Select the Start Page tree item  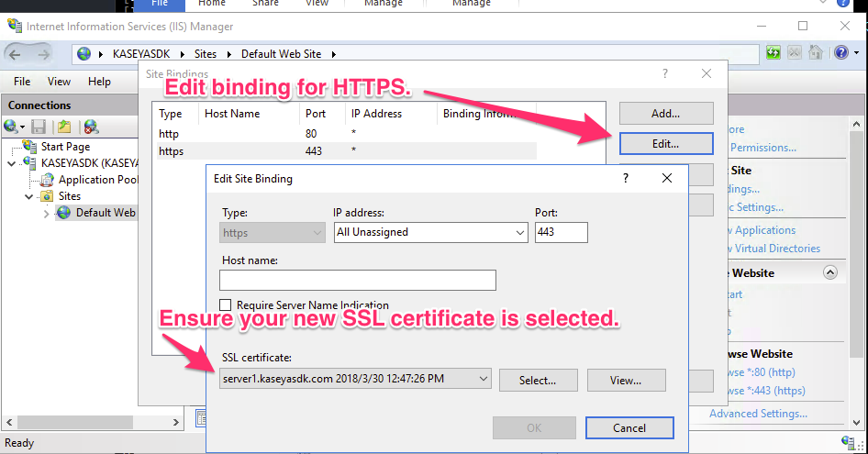coord(65,147)
